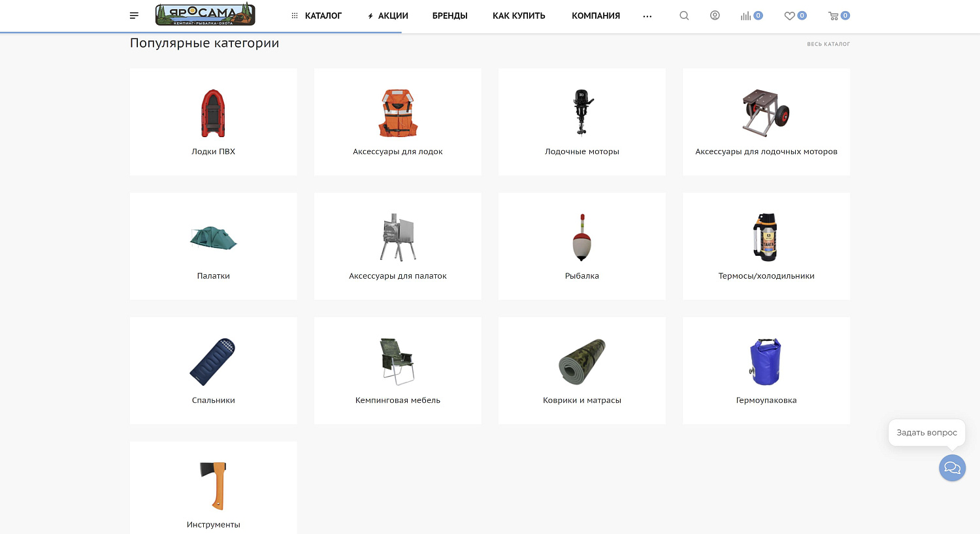Open the Бренды menu item
The height and width of the screenshot is (534, 980).
click(x=449, y=16)
